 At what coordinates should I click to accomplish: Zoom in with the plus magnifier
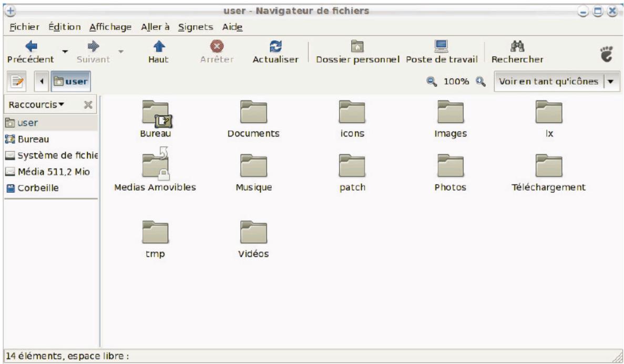[480, 81]
